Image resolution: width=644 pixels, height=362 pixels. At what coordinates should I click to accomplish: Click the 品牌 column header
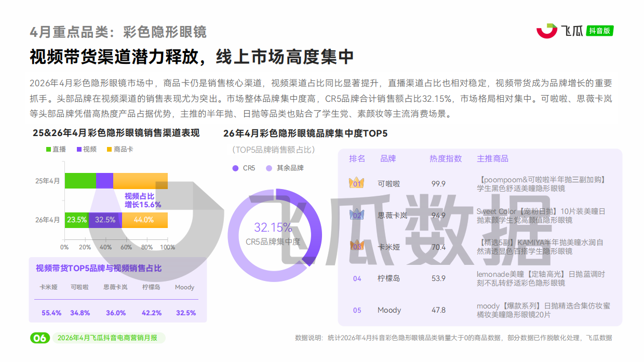388,159
